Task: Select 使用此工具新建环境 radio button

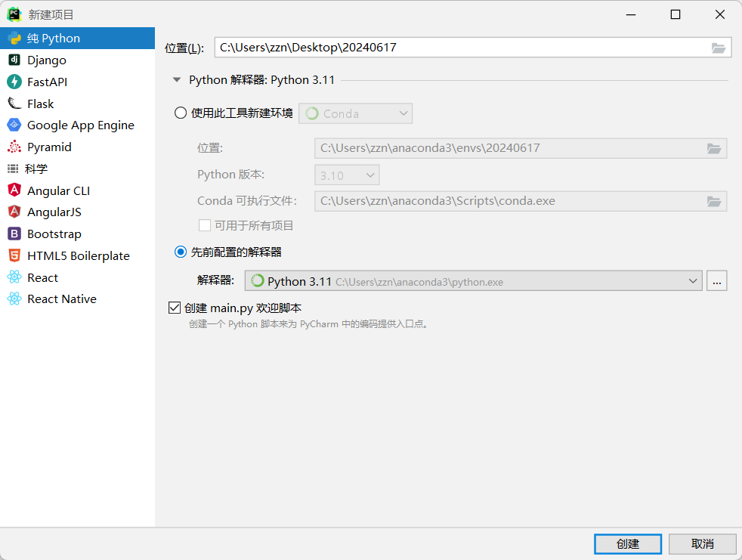Action: 181,113
